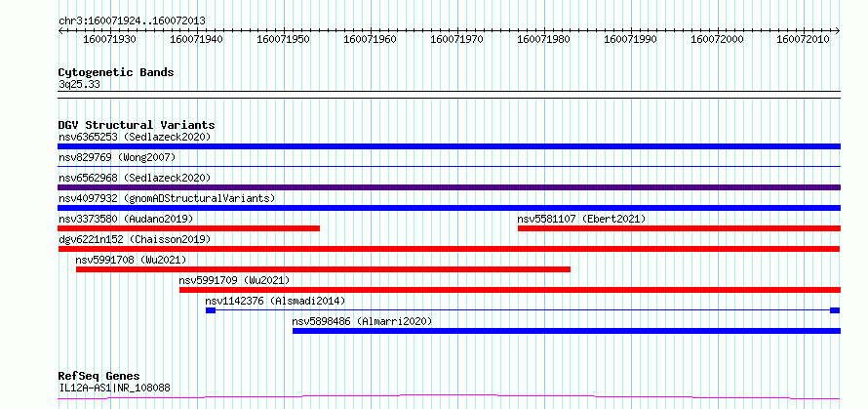This screenshot has height=409, width=868.
Task: Click the DGV Structural Variants track title
Action: pos(137,125)
